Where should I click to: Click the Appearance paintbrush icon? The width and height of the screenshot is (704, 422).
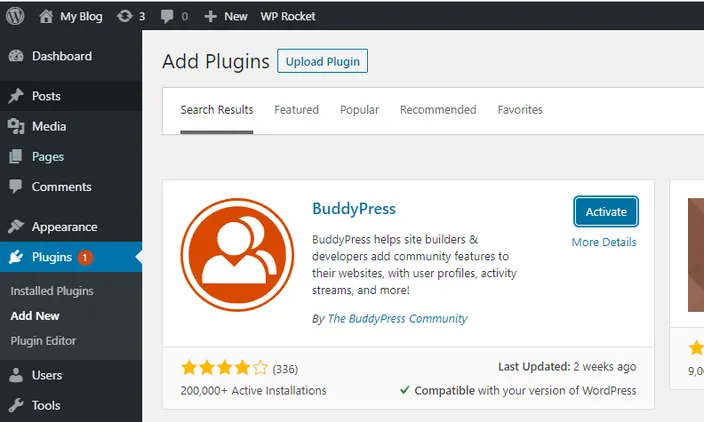pos(16,226)
